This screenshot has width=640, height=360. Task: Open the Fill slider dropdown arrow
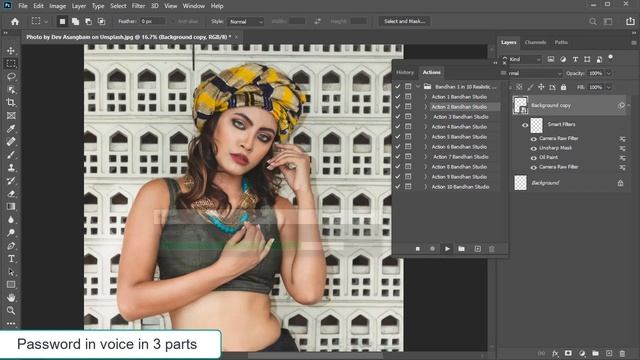tap(609, 87)
